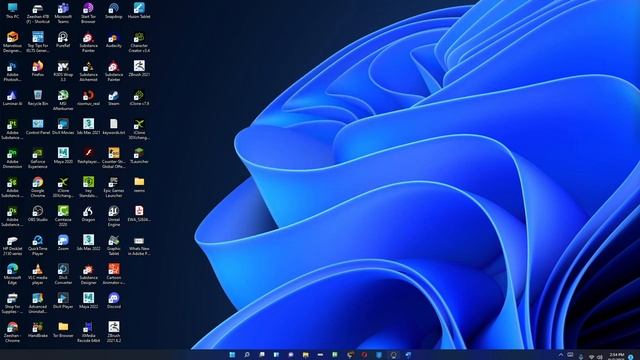
Task: Open GeForce Experience shortcut
Action: click(38, 158)
